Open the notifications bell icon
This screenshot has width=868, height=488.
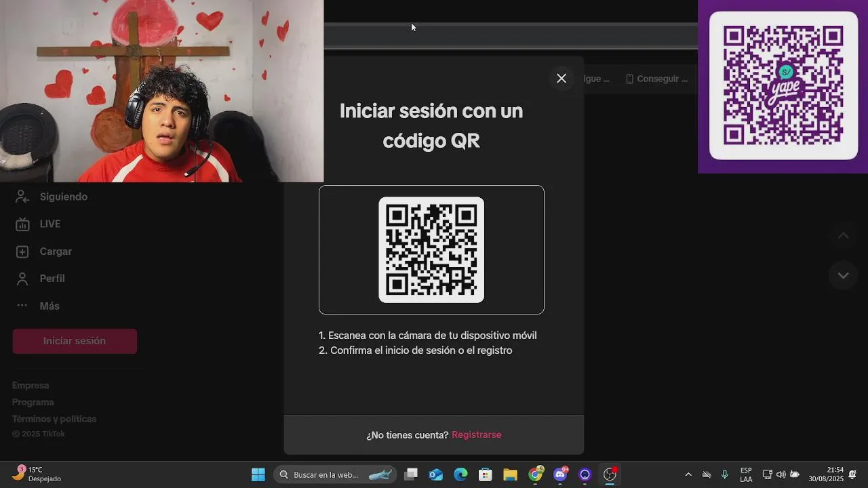pos(853,474)
